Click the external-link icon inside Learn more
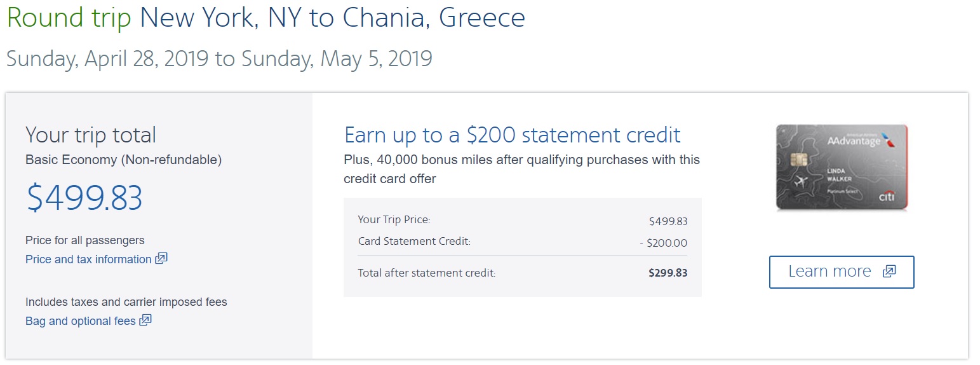 tap(889, 272)
